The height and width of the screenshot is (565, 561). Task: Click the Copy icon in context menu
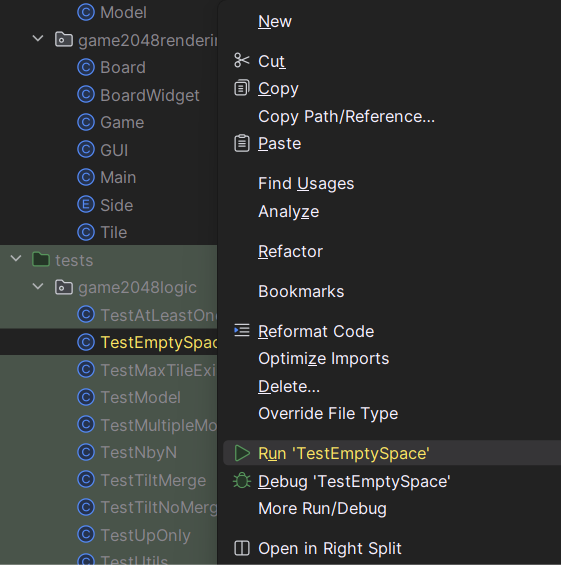tap(241, 88)
